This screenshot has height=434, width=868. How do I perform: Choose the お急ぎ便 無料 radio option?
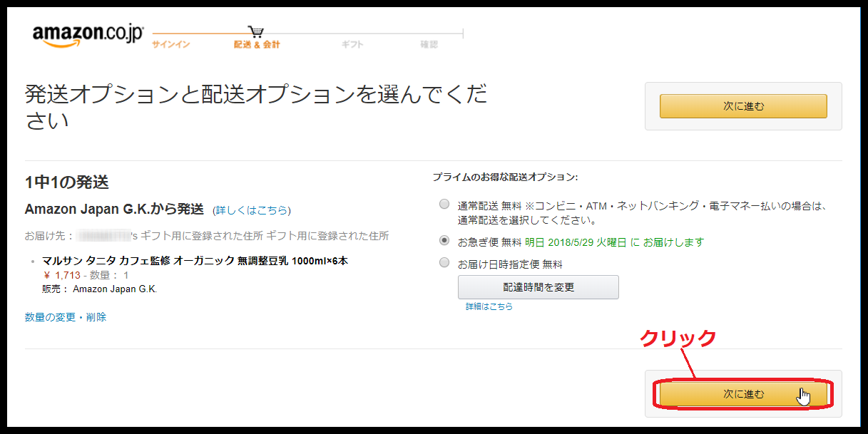(444, 241)
